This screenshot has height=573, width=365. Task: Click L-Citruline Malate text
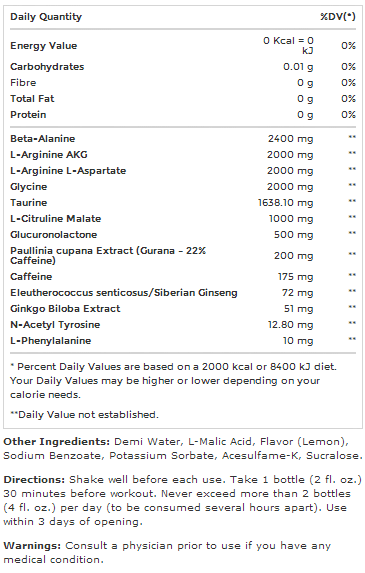click(x=56, y=219)
